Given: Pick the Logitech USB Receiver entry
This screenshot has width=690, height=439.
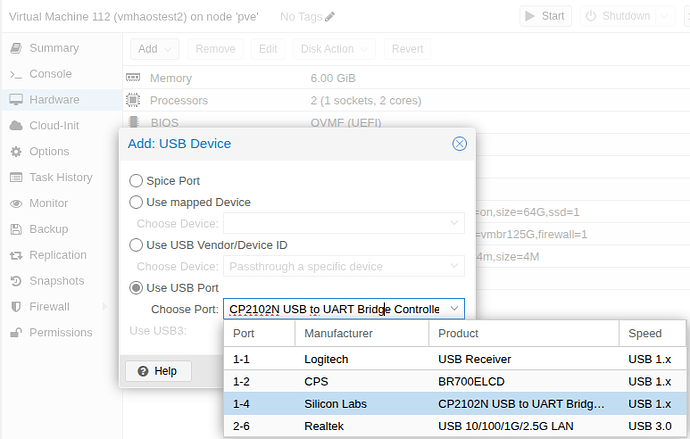Looking at the screenshot, I should tap(454, 357).
